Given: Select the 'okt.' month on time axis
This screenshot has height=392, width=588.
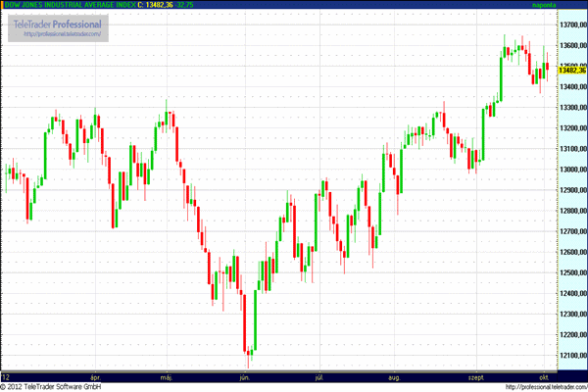Looking at the screenshot, I should (x=543, y=375).
